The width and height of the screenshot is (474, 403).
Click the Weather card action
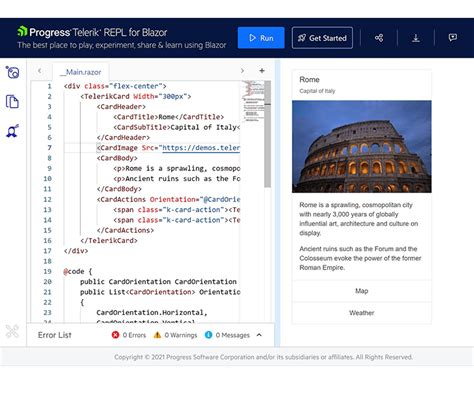(362, 313)
